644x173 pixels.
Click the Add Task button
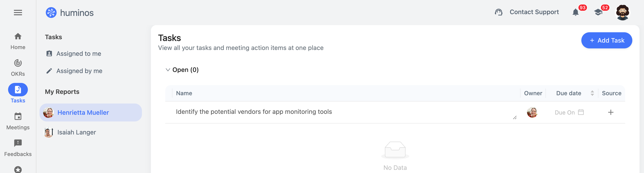coord(607,40)
